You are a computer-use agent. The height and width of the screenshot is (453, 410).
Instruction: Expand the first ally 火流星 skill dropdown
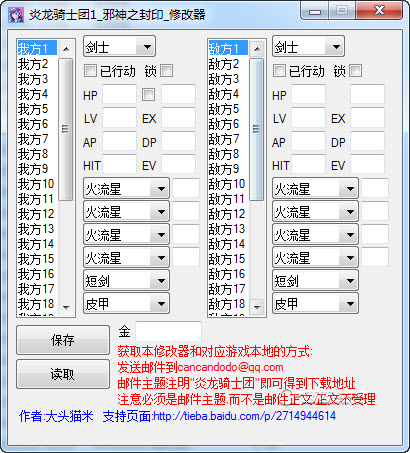point(126,189)
